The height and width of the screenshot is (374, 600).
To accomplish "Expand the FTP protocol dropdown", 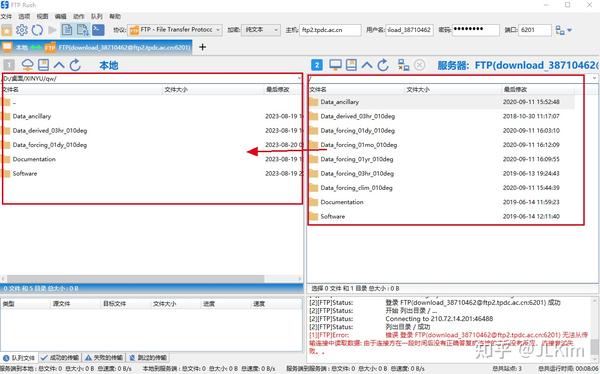I will coord(218,30).
